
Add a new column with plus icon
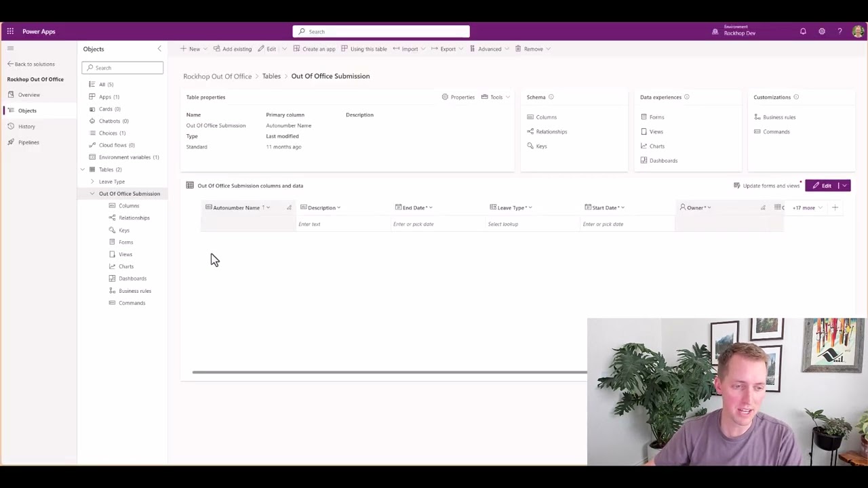pyautogui.click(x=835, y=207)
